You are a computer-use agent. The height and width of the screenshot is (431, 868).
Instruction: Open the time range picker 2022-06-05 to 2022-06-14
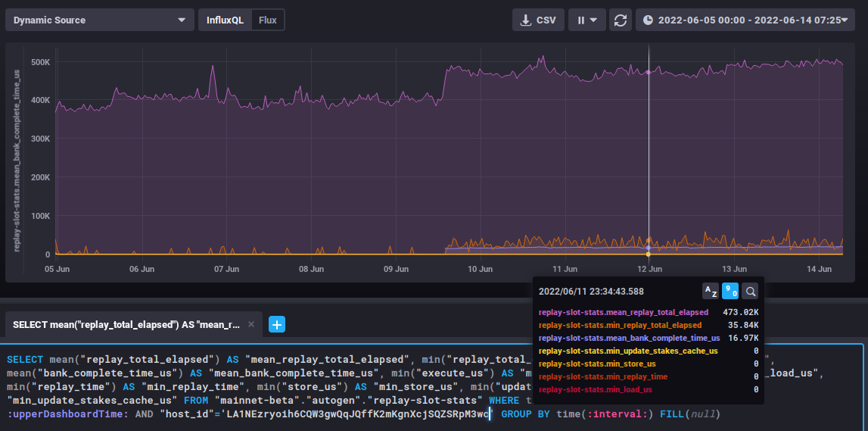[x=745, y=20]
